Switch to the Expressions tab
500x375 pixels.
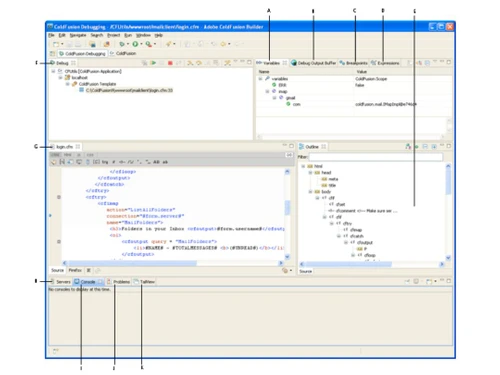pyautogui.click(x=385, y=63)
